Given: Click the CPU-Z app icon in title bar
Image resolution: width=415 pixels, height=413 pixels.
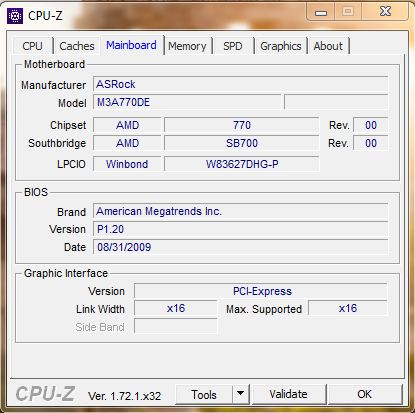Looking at the screenshot, I should (x=15, y=16).
